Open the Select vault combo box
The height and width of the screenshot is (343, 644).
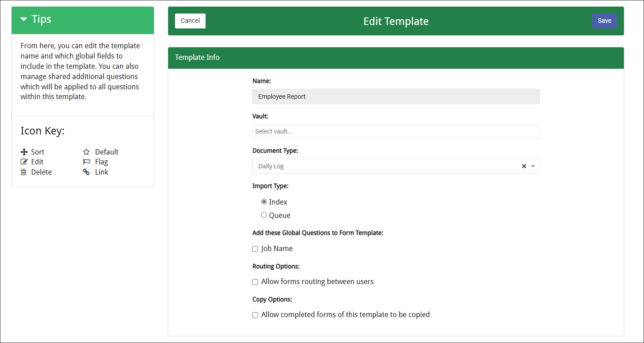coord(396,131)
